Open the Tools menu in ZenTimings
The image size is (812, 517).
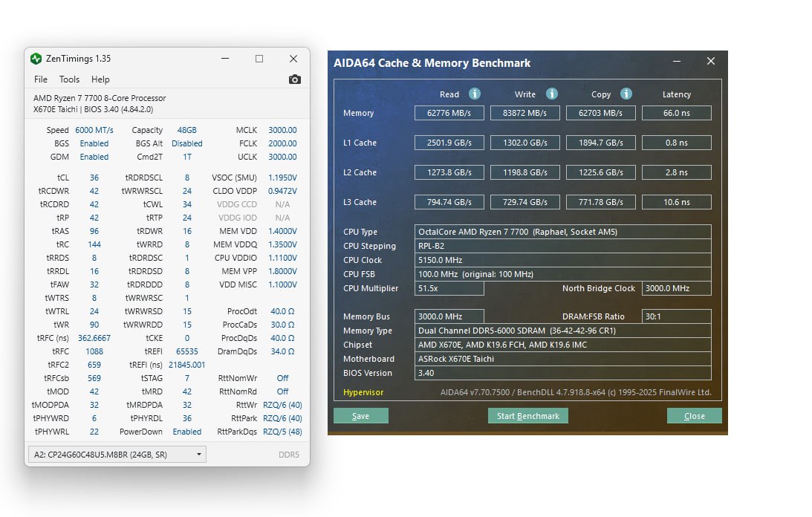(69, 79)
